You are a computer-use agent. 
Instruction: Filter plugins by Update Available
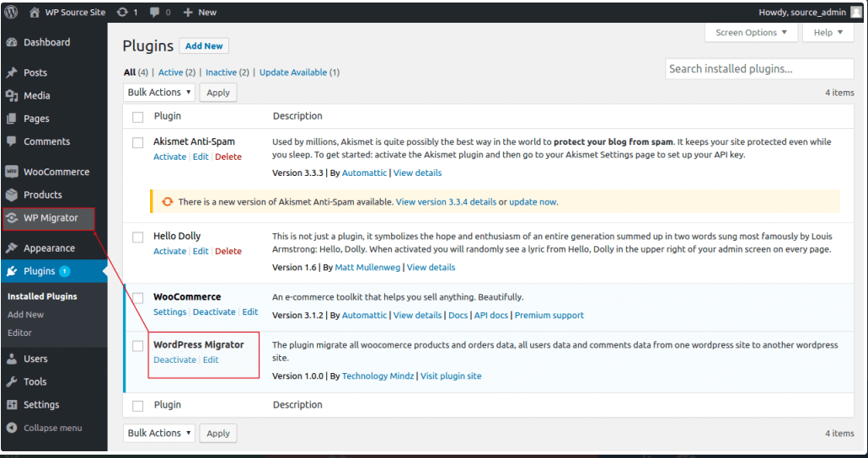click(293, 72)
